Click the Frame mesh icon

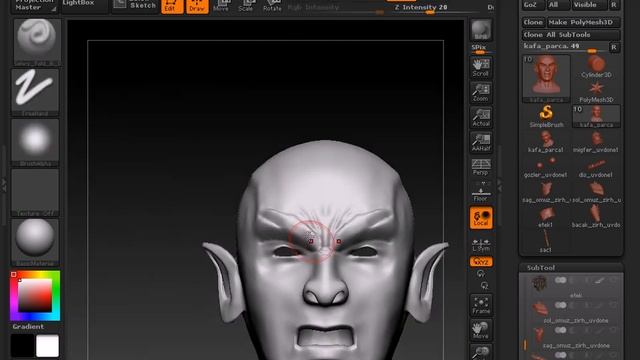coord(481,305)
